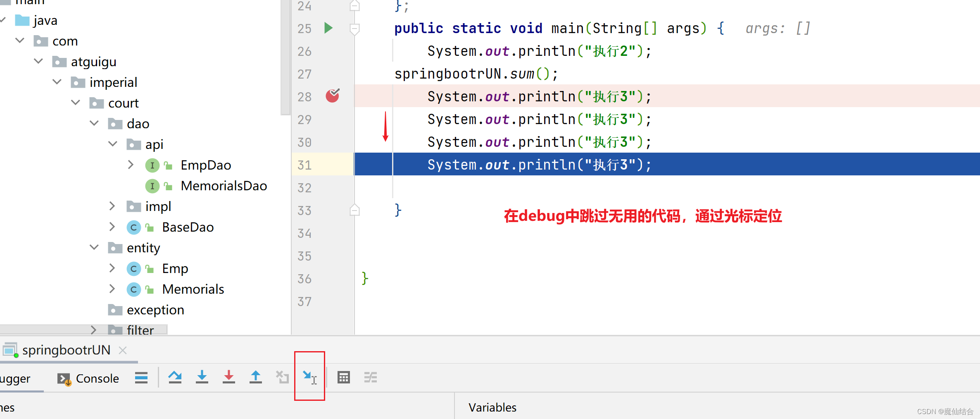
Task: Click the Emp class icon
Action: [x=133, y=269]
